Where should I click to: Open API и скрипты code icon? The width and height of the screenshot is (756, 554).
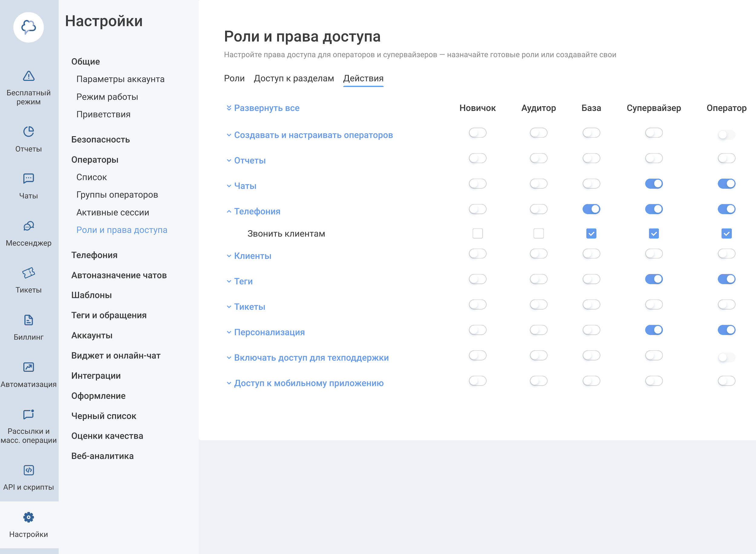point(28,470)
